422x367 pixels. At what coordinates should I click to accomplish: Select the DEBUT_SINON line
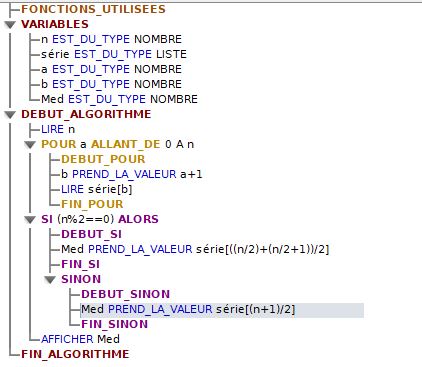pos(126,294)
